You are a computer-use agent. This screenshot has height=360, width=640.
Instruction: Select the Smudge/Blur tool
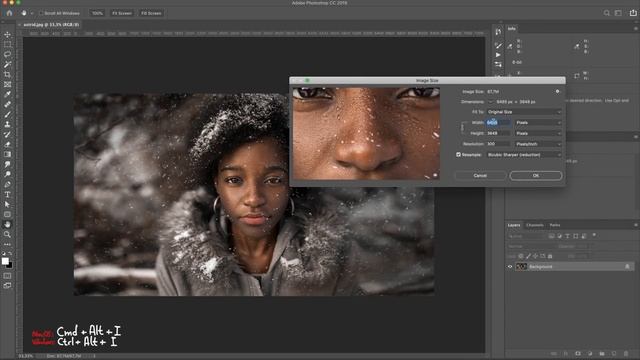click(7, 164)
